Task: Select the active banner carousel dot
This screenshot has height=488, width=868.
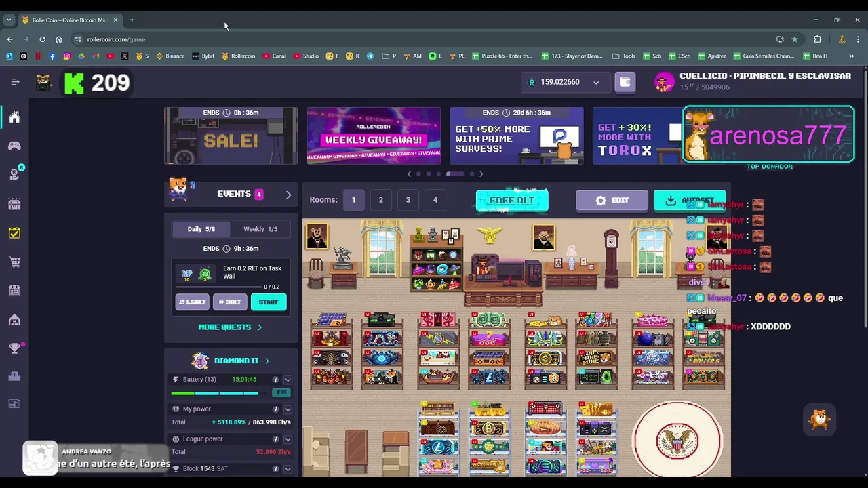Action: coord(455,174)
